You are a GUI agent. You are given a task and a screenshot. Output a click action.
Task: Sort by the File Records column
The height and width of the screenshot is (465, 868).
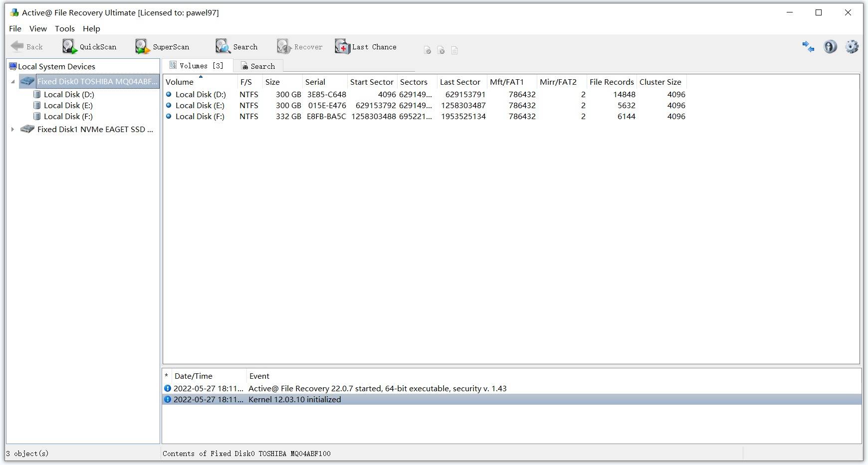point(612,82)
